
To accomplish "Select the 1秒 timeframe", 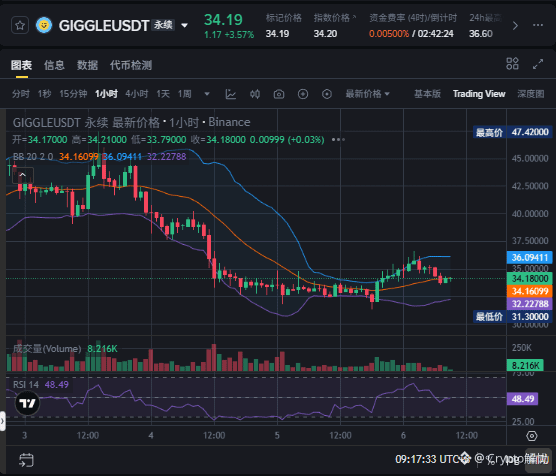I will pos(45,94).
